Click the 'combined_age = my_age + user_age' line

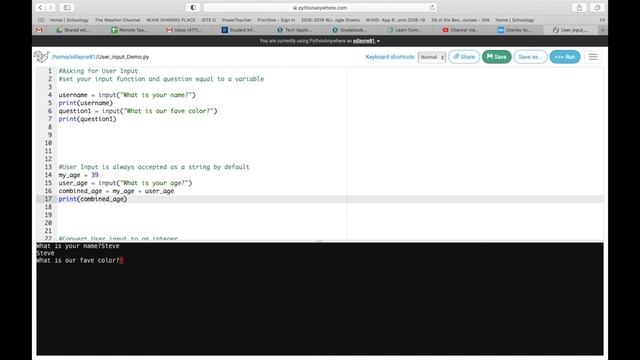[116, 191]
